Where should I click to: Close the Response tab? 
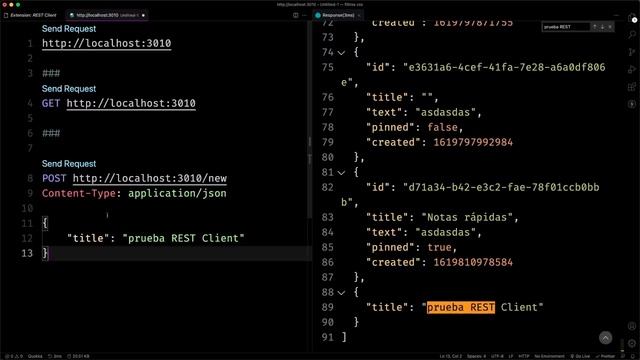point(359,15)
